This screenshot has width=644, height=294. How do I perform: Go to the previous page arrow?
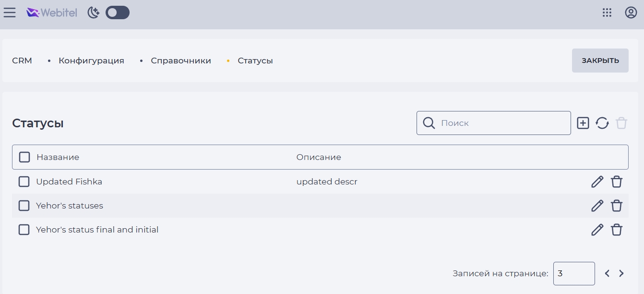[x=607, y=273]
